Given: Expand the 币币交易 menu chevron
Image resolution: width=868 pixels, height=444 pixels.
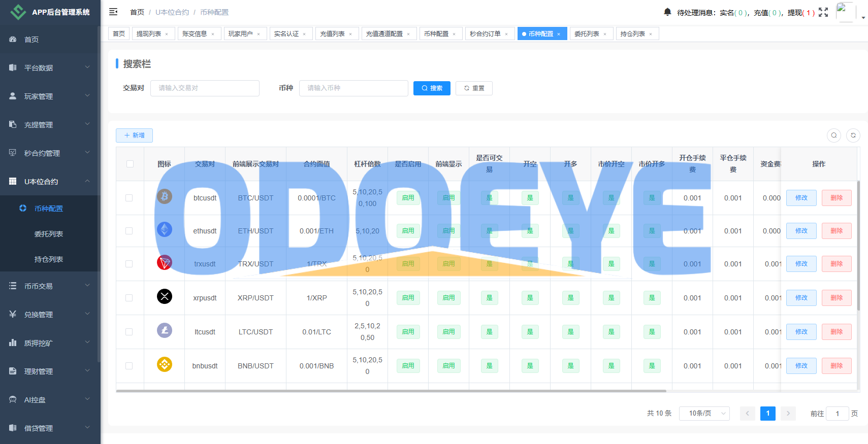Looking at the screenshot, I should tap(87, 285).
